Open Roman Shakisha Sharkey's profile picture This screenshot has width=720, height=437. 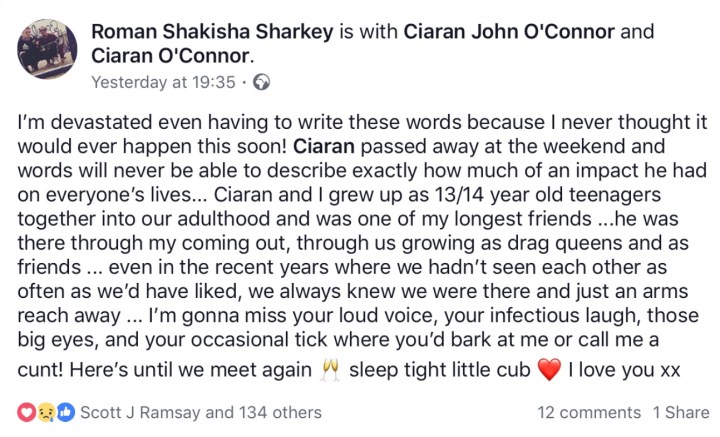48,49
